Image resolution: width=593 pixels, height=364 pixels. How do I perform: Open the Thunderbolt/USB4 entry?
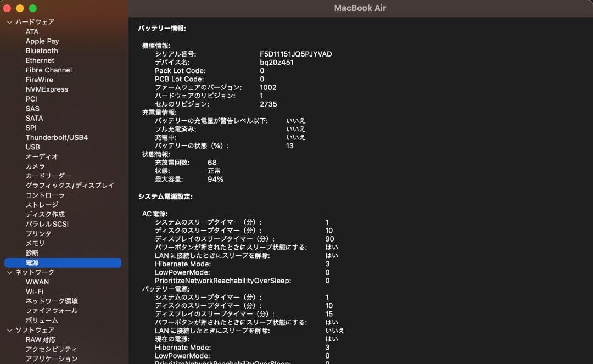point(57,138)
